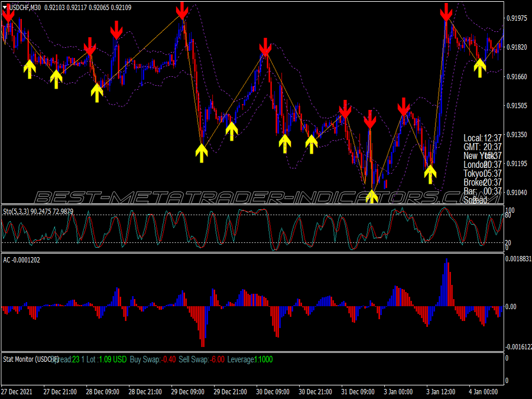Click the tallest blue AC histogram bar
The height and width of the screenshot is (399, 532).
[x=446, y=283]
